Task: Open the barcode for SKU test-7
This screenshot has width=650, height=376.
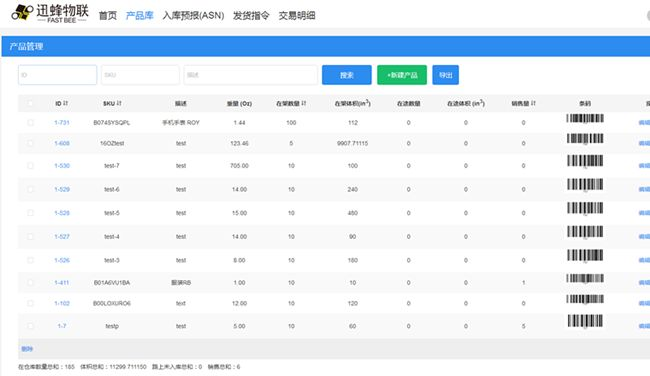Action: tap(585, 161)
